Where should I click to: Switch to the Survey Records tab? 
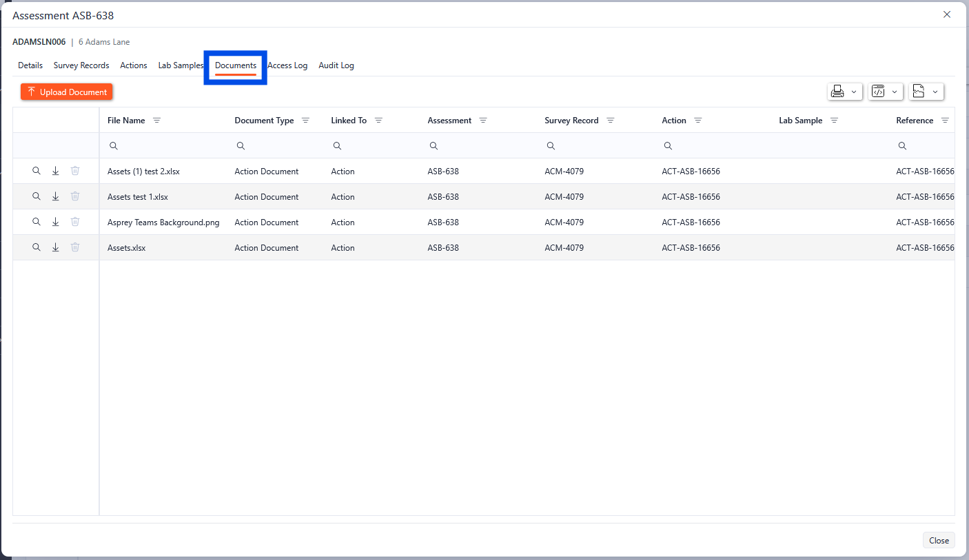coord(81,65)
